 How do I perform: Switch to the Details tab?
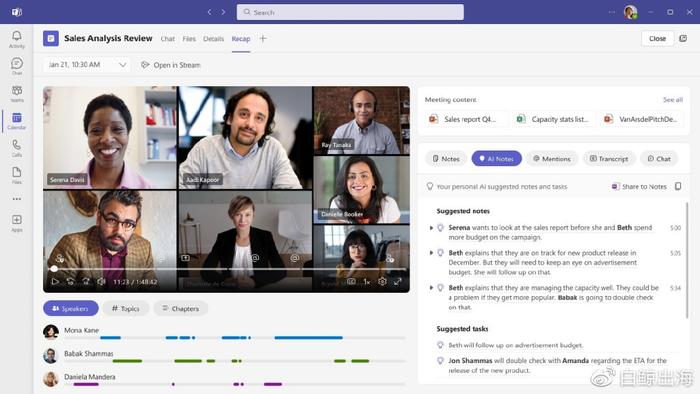213,39
